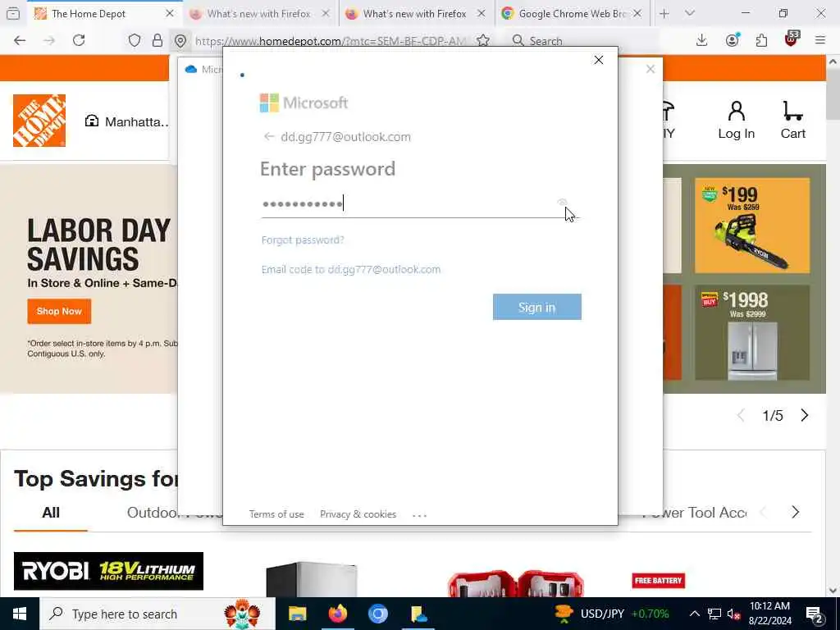Screen dimensions: 840x630
Task: Click the Firefox Search box
Action: (x=584, y=41)
